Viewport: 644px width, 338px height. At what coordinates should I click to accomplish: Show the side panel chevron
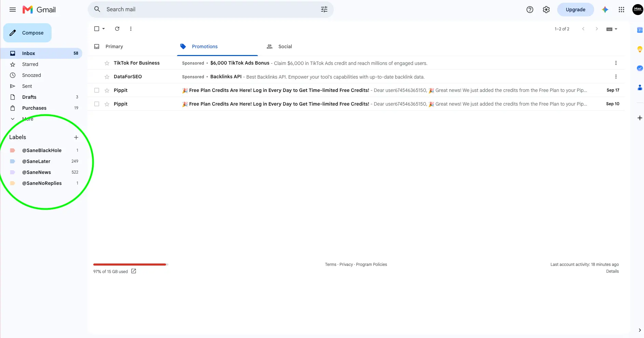(x=640, y=330)
